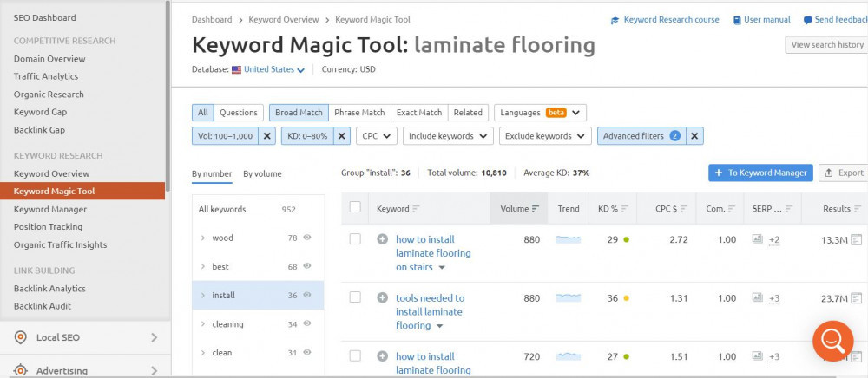Screen dimensions: 868x378
Task: Switch to By volume tab
Action: pos(262,174)
